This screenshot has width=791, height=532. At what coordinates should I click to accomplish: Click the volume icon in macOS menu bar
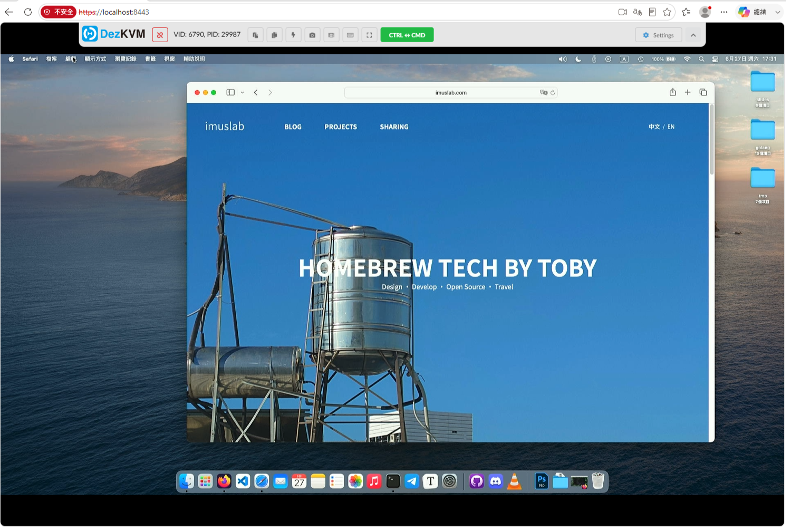pyautogui.click(x=563, y=59)
